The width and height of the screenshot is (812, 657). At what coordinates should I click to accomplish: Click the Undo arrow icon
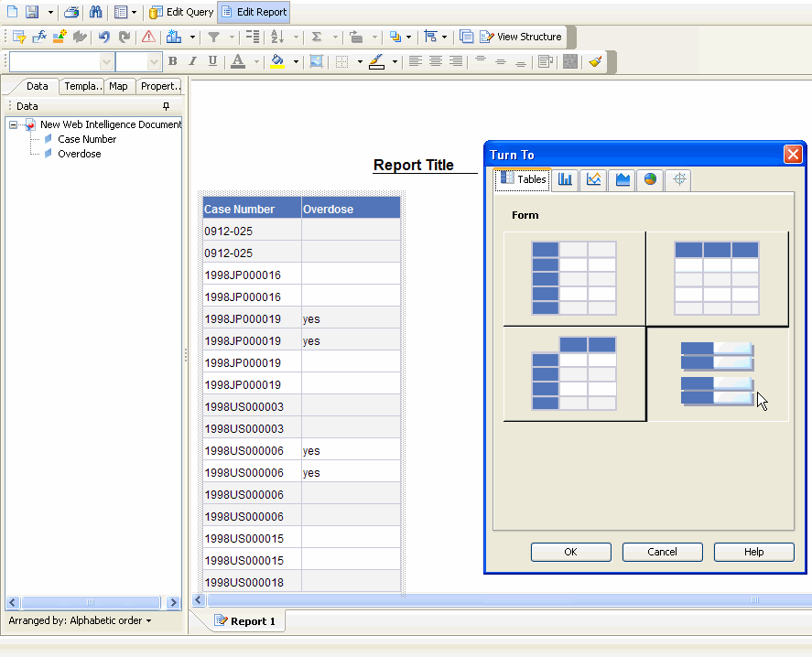click(104, 37)
